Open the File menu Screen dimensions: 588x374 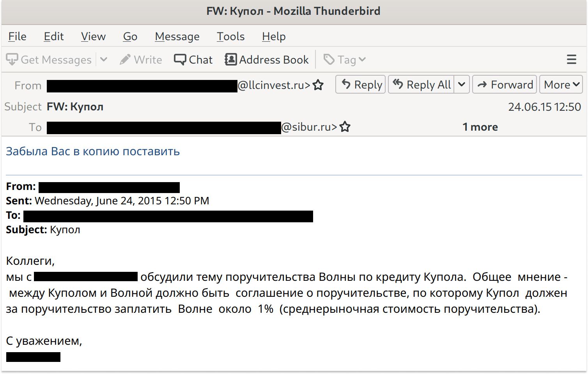17,36
